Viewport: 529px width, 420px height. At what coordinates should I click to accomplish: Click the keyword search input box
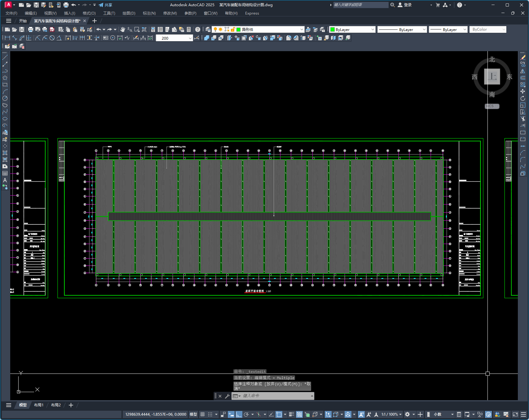(361, 5)
